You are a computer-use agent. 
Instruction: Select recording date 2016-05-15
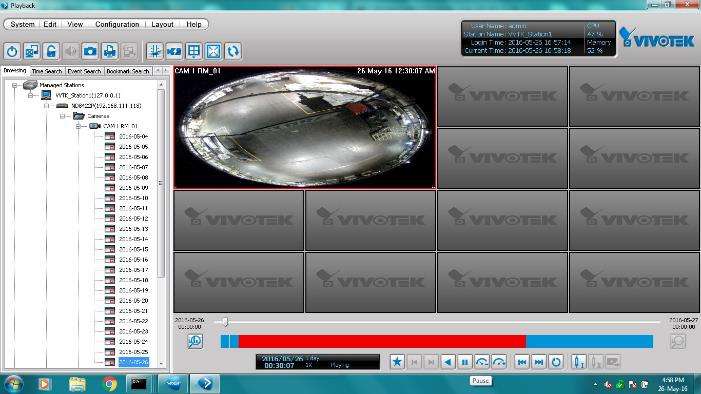click(x=133, y=249)
